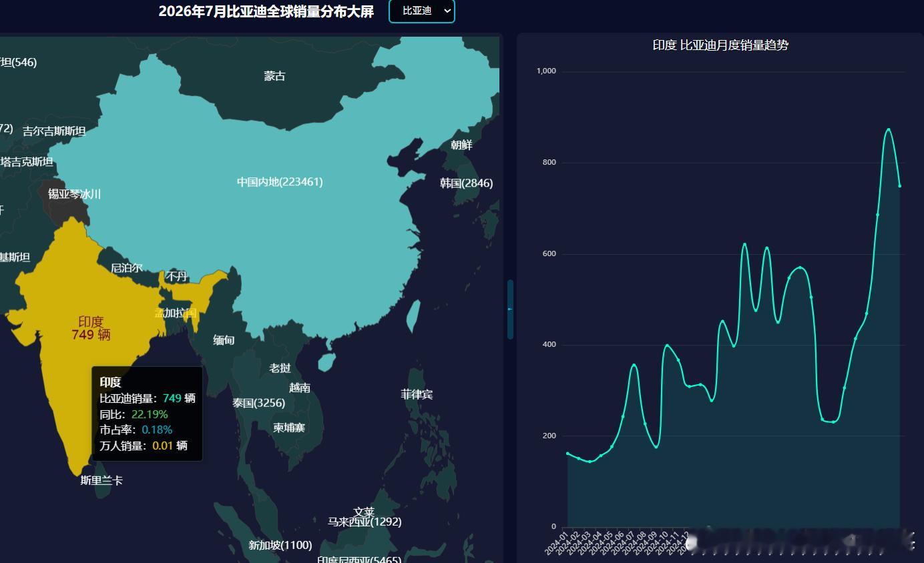Image resolution: width=924 pixels, height=563 pixels.
Task: Click the 缅甸 map label
Action: tap(224, 340)
